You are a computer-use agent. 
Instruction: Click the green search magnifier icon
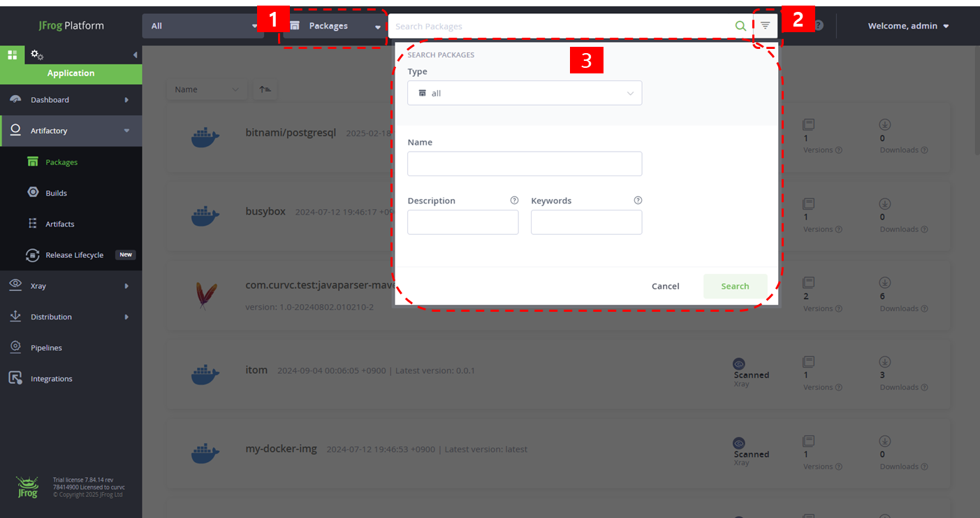pos(740,26)
